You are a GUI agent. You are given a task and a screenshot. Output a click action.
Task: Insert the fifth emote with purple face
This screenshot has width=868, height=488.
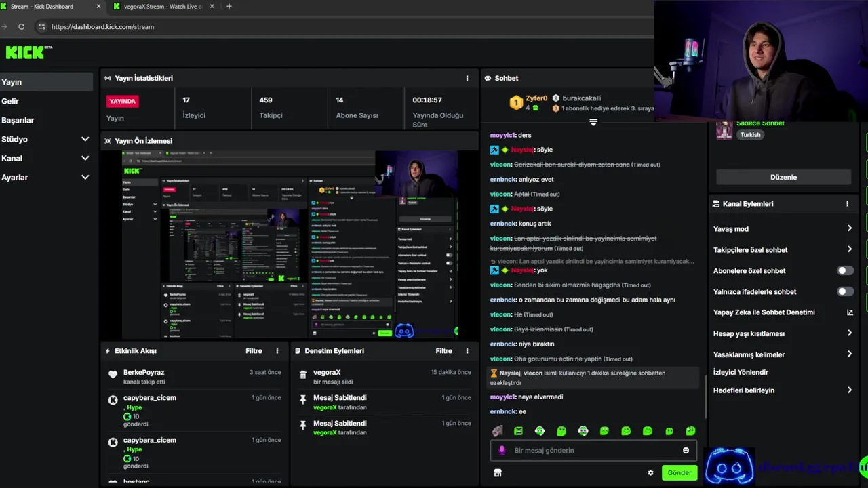point(583,431)
